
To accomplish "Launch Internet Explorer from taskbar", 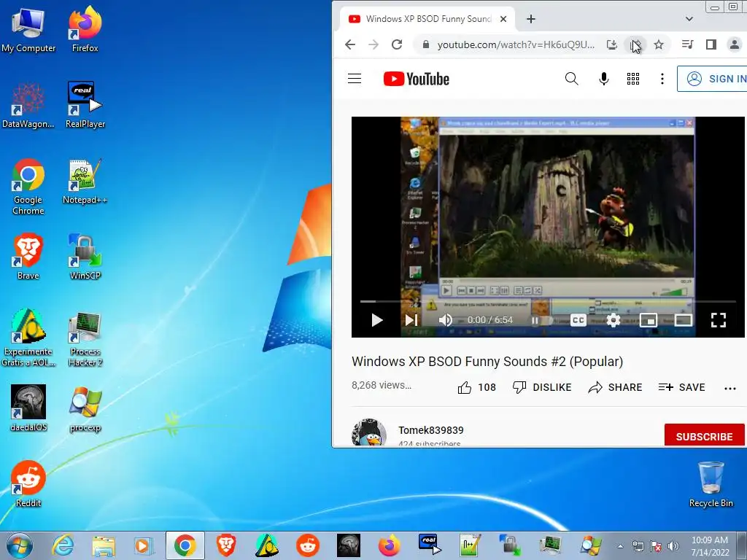I will point(63,545).
